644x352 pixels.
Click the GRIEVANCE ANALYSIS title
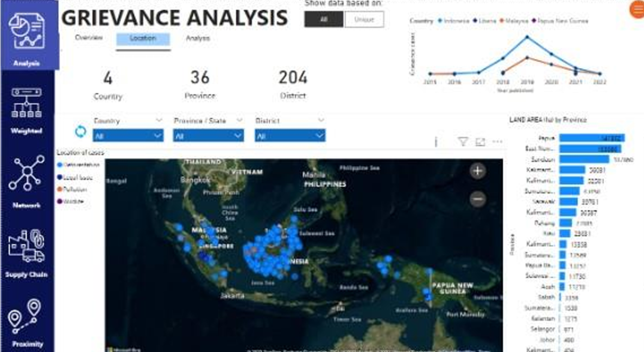tap(174, 18)
